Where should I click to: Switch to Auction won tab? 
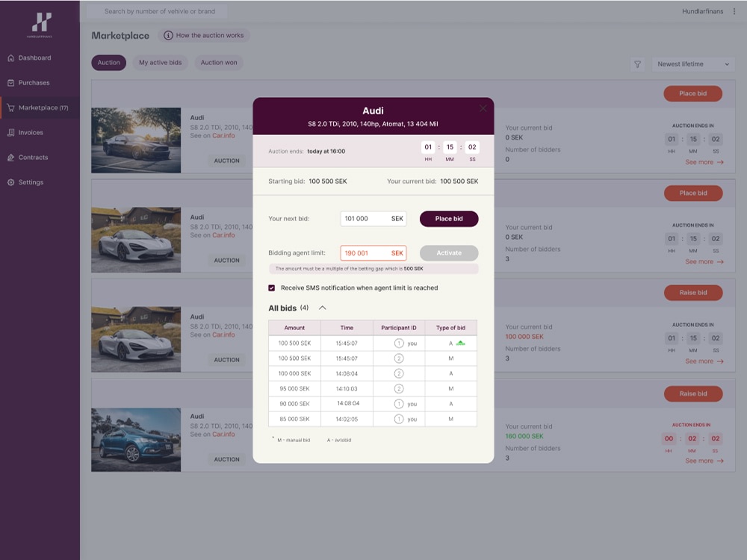click(x=219, y=63)
